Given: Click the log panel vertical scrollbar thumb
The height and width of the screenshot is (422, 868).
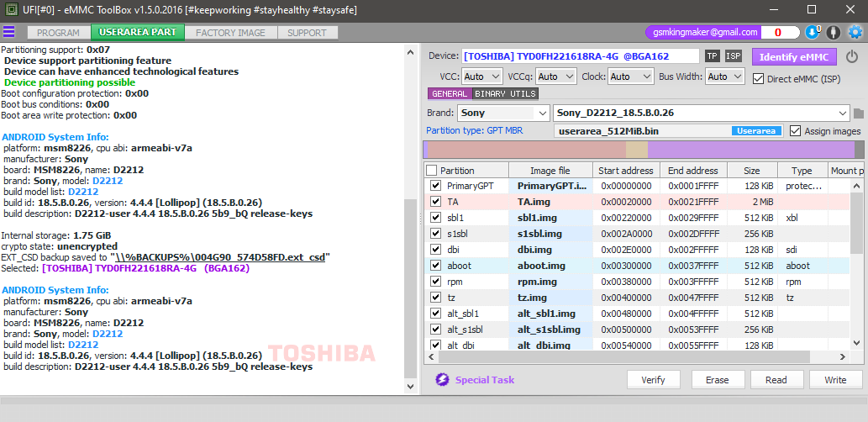Looking at the screenshot, I should pos(410,288).
